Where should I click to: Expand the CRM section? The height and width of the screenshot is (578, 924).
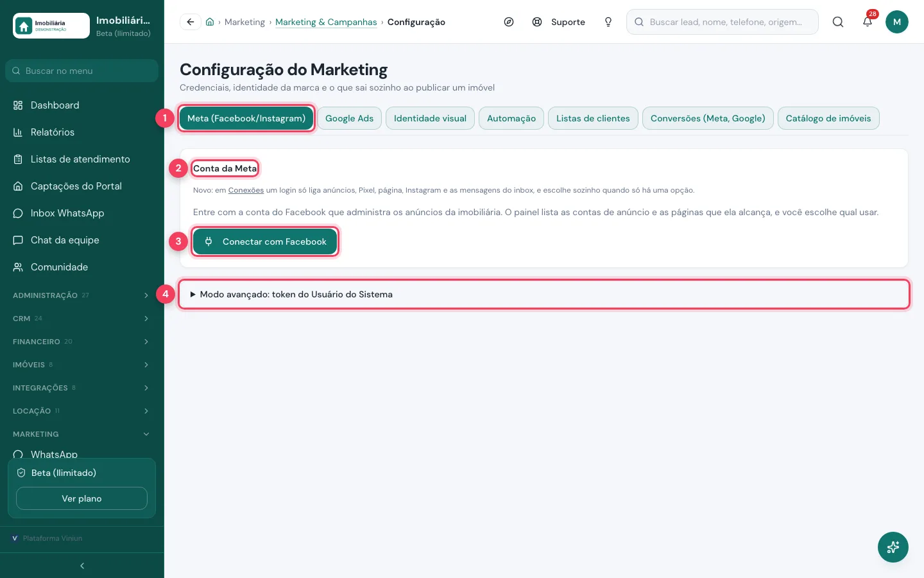pos(82,319)
